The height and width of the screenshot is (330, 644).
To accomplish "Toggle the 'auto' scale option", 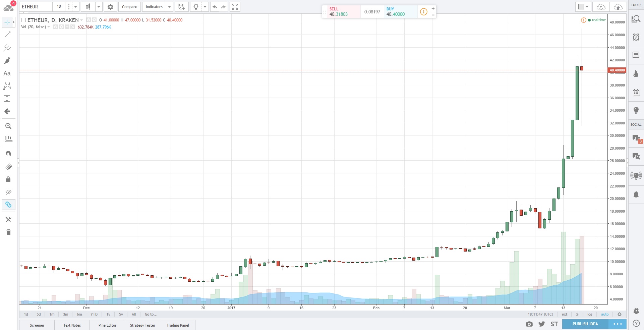I will pos(605,314).
